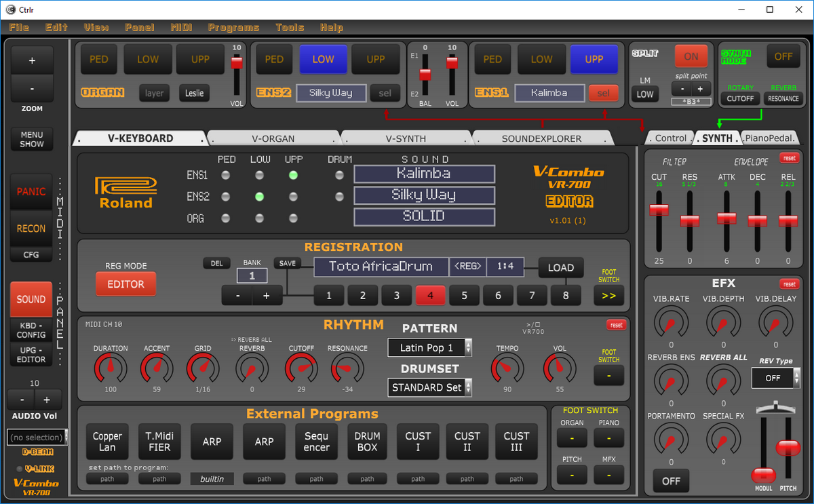Launch the DRUM BOX external program
814x504 pixels.
367,442
